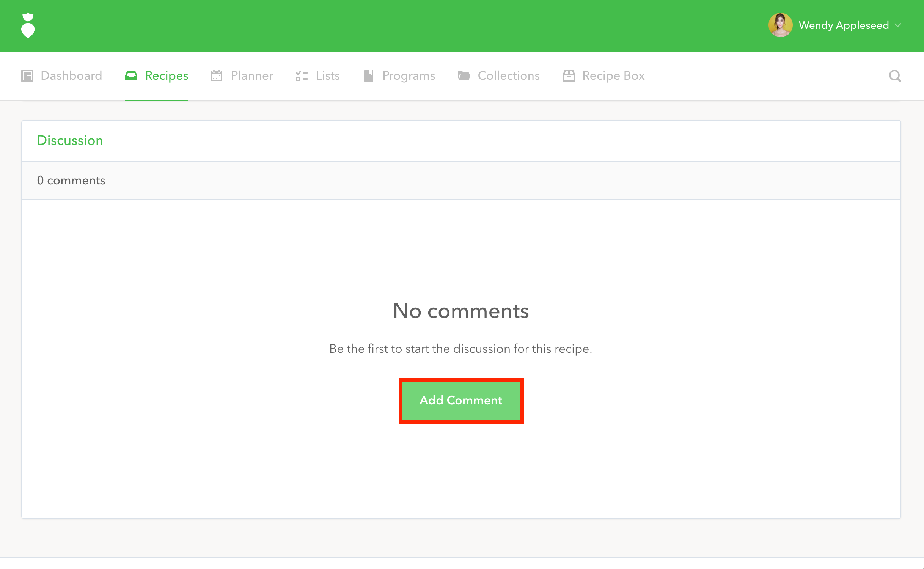This screenshot has height=569, width=924.
Task: Open the Collections tab
Action: [509, 76]
